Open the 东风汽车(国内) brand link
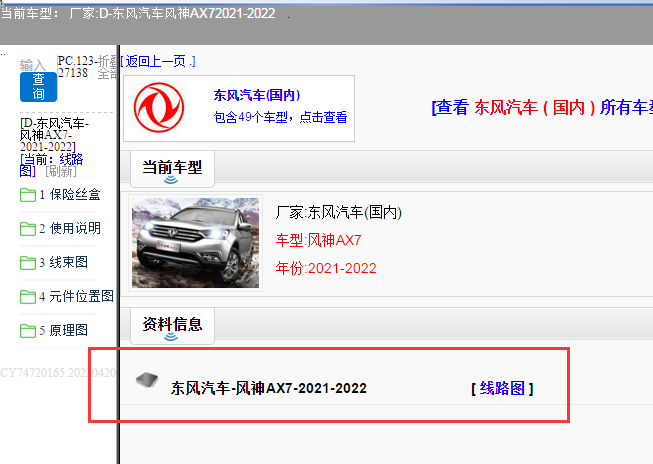653x464 pixels. [x=257, y=95]
